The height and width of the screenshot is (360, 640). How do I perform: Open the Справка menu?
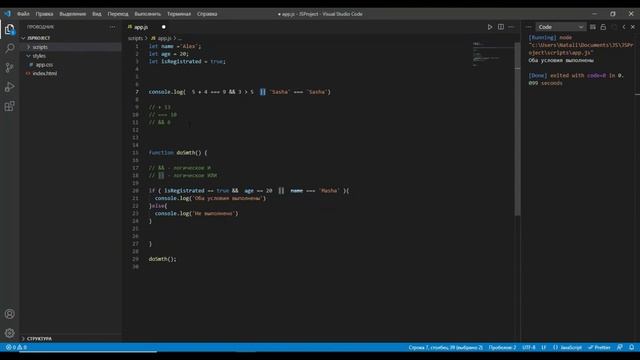pyautogui.click(x=207, y=14)
